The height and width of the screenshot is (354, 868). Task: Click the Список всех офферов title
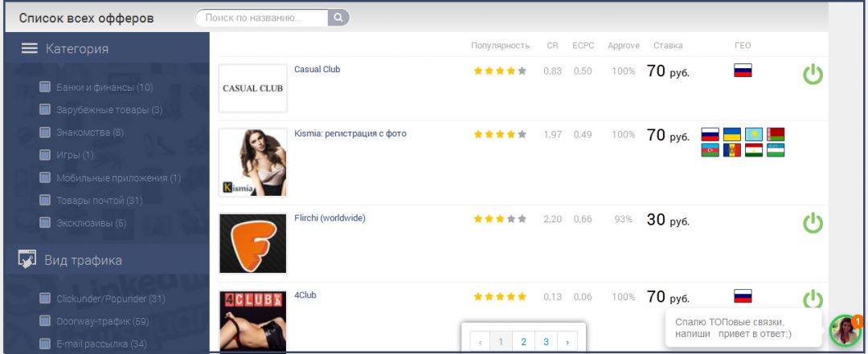tap(86, 18)
